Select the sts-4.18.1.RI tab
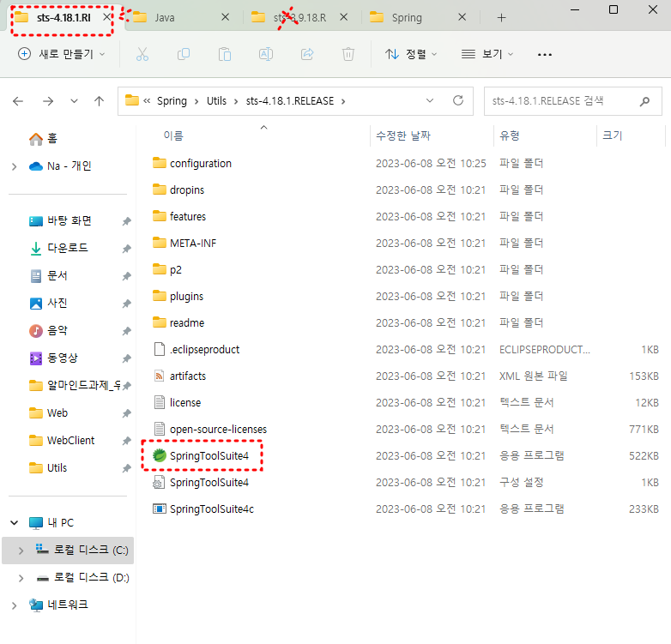Image resolution: width=671 pixels, height=644 pixels. tap(63, 17)
